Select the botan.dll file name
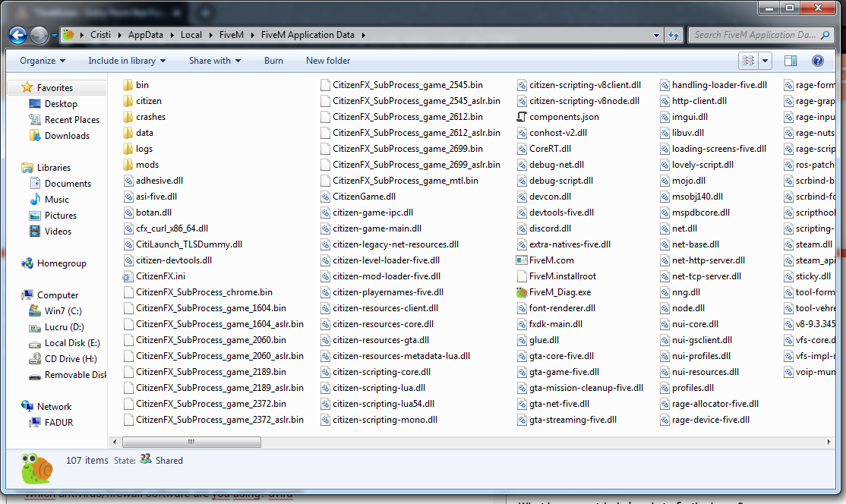 [x=153, y=213]
